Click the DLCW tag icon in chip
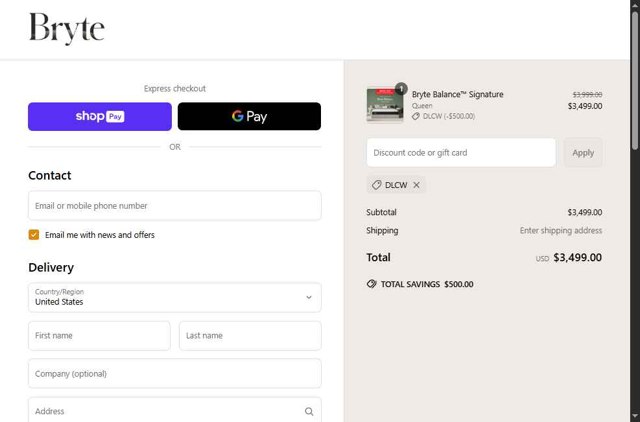640x422 pixels. click(376, 185)
